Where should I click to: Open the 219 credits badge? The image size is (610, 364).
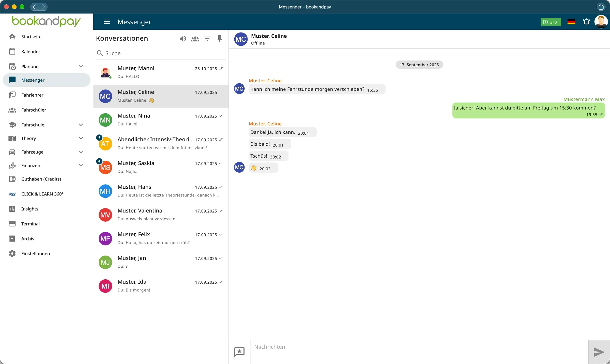click(551, 22)
